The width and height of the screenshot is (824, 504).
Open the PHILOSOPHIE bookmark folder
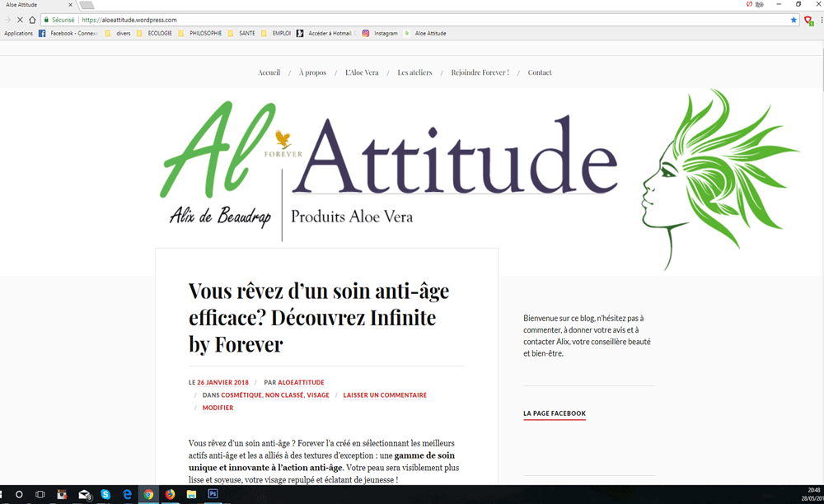point(199,33)
